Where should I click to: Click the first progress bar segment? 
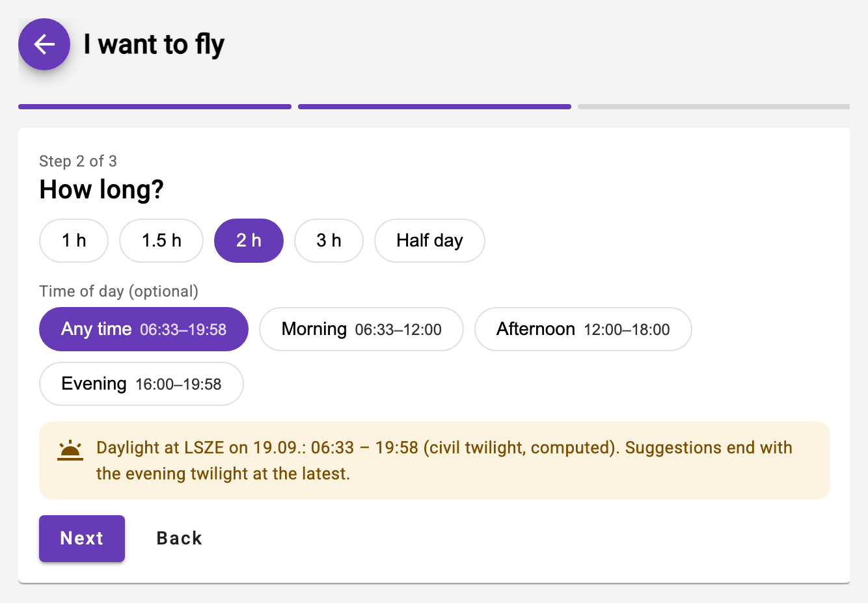tap(155, 107)
